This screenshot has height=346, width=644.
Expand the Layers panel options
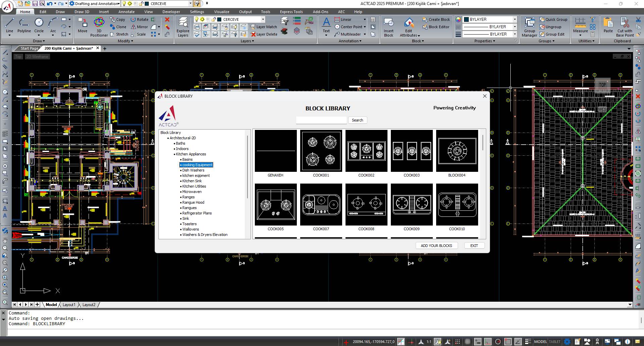point(247,41)
